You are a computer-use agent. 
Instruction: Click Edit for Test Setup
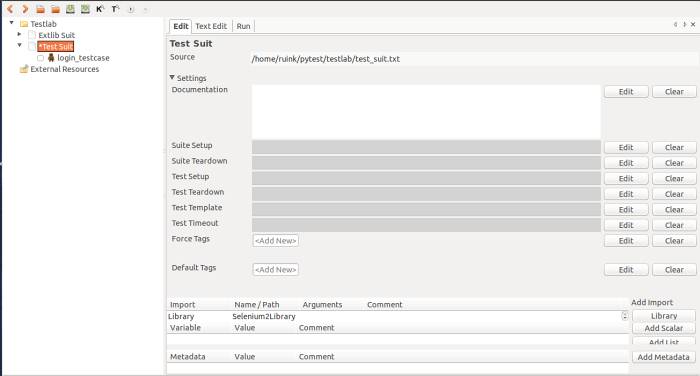[x=626, y=179]
